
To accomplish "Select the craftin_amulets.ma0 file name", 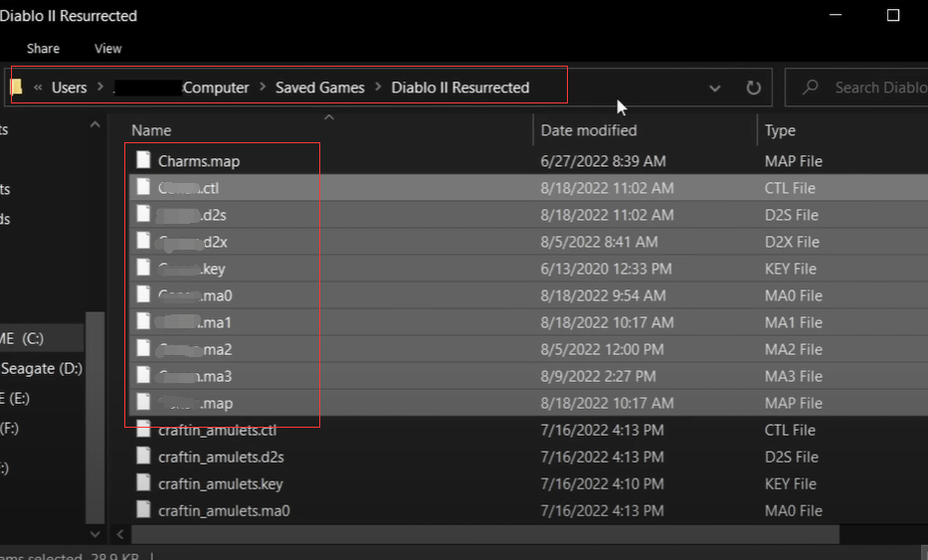I will (x=224, y=511).
